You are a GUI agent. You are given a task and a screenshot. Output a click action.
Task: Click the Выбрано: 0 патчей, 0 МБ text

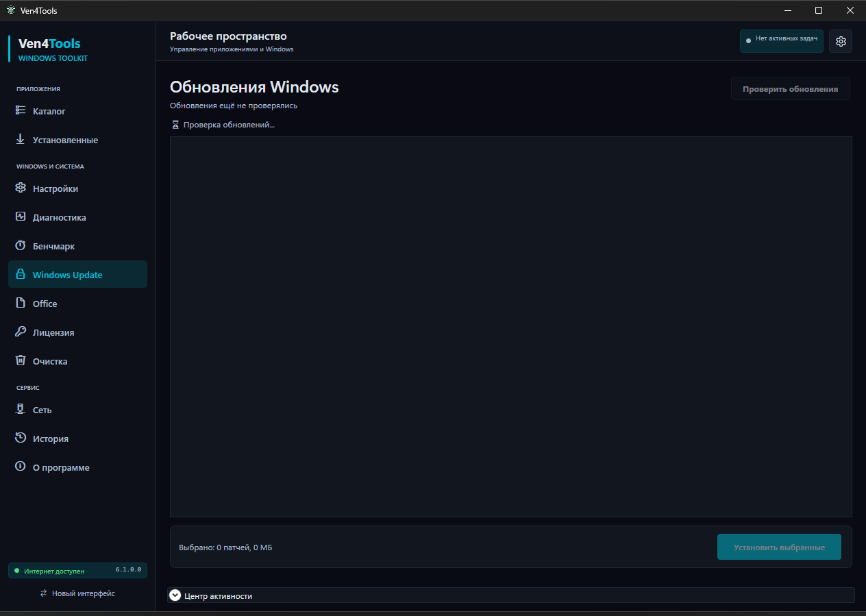[x=225, y=547]
